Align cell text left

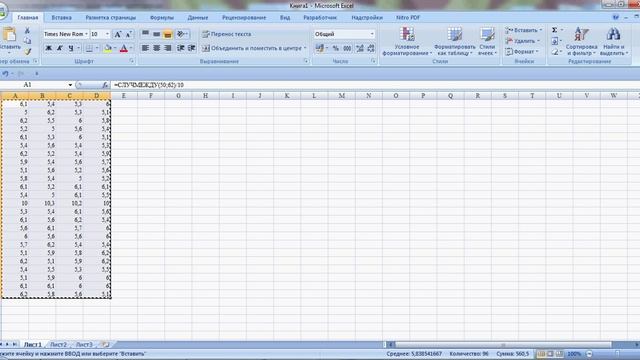145,48
